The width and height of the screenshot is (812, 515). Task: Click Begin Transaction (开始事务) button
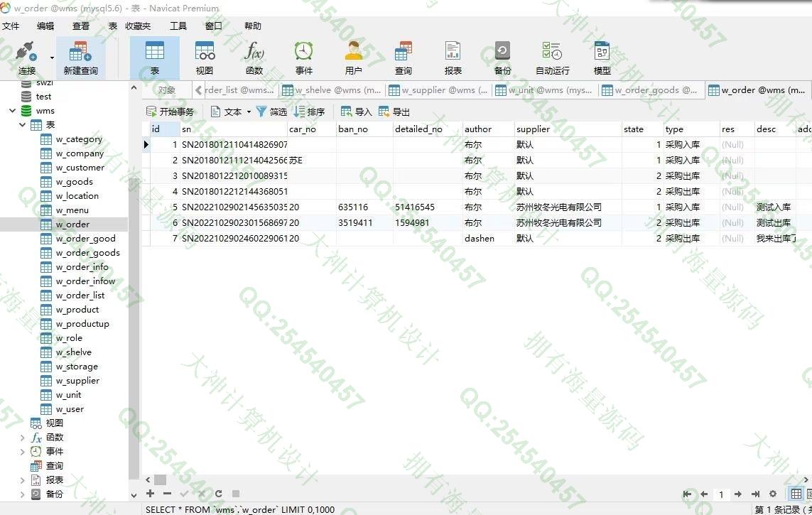tap(170, 112)
